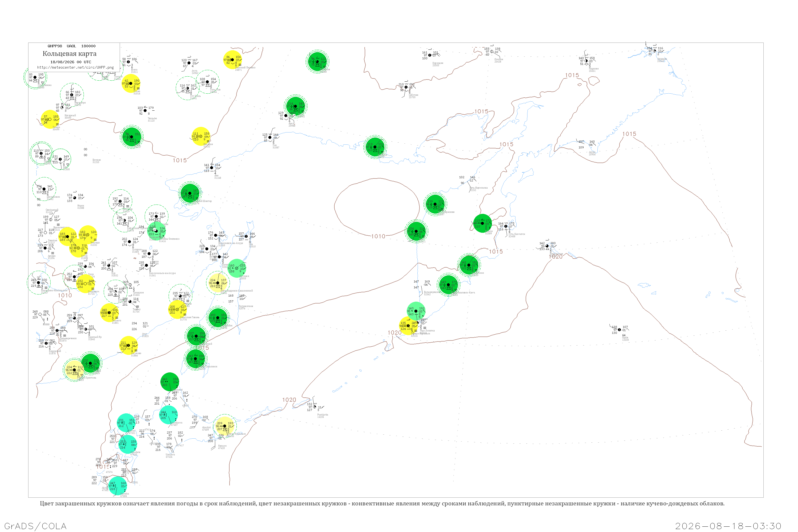Screen dimensions: 798x532
Task: Click the 1020 isobar label beside Никольское
Action: coord(555,257)
